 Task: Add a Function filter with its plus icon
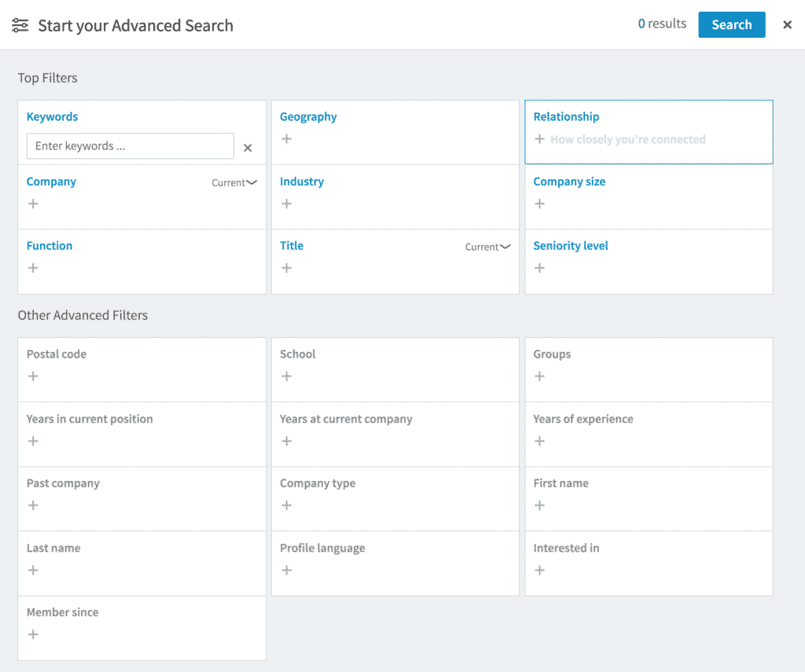pos(33,268)
